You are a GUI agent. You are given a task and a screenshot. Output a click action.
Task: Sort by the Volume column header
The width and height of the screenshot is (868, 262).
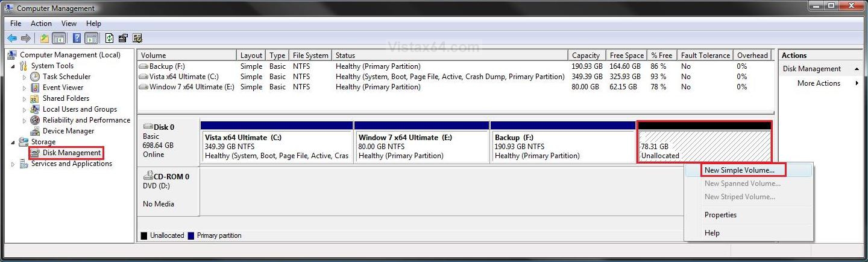(187, 56)
